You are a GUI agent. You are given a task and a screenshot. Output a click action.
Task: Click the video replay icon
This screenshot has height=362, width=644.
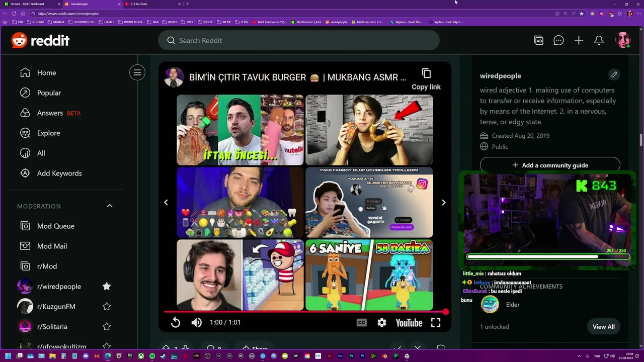click(175, 323)
